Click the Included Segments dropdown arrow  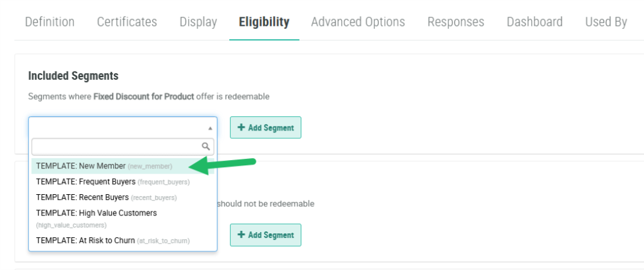point(210,128)
